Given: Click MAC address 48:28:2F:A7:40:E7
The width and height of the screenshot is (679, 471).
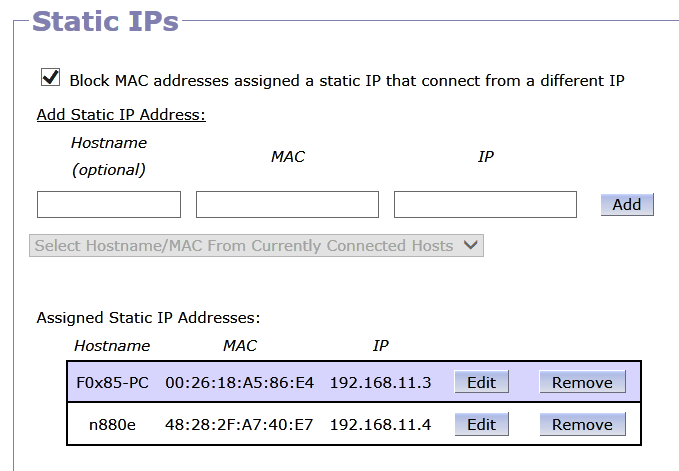Looking at the screenshot, I should [239, 425].
